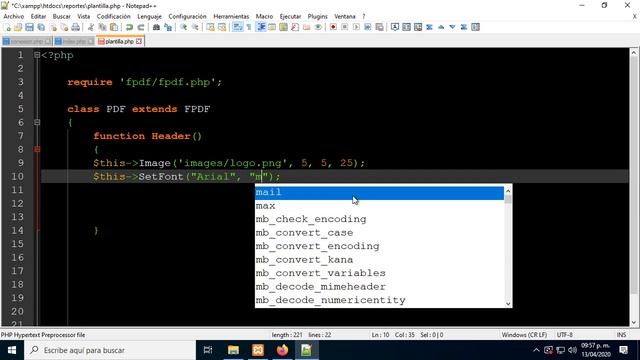Open Archivo menu
The height and width of the screenshot is (360, 640).
pos(13,16)
